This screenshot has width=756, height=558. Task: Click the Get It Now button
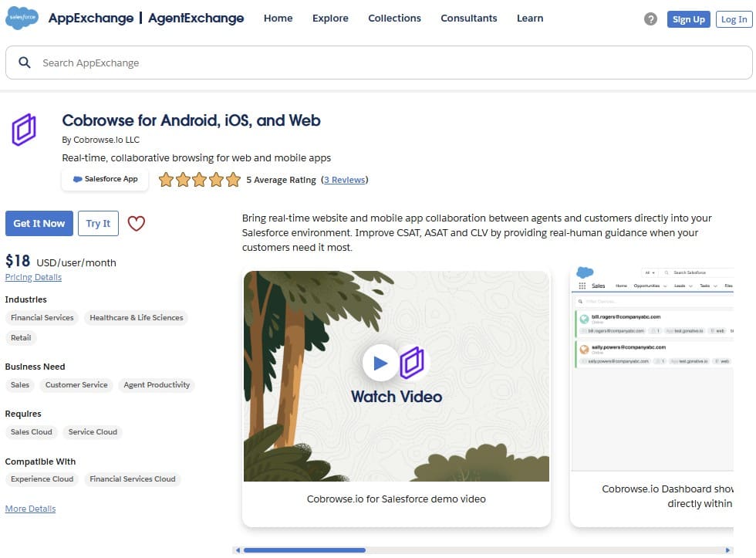[39, 223]
